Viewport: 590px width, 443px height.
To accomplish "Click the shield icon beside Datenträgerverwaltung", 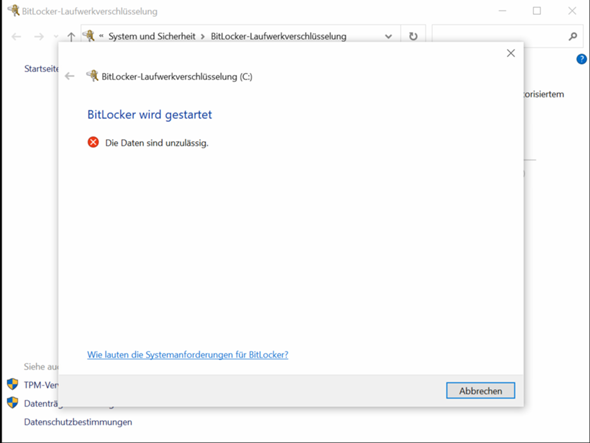I will 12,403.
